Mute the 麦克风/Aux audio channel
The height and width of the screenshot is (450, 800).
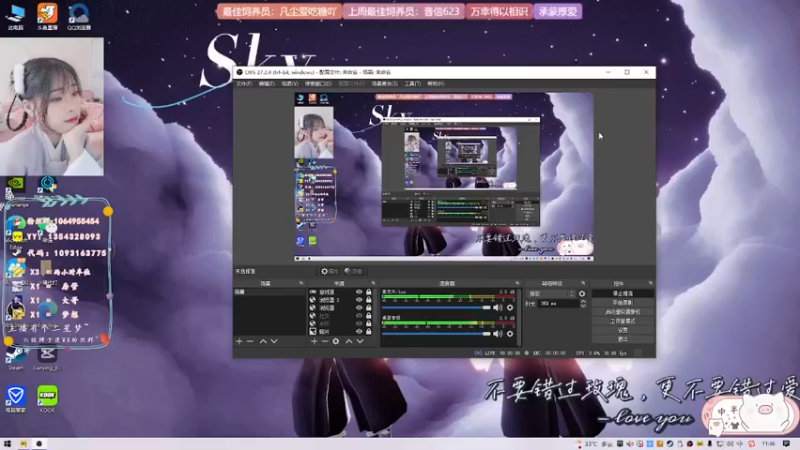(x=497, y=308)
